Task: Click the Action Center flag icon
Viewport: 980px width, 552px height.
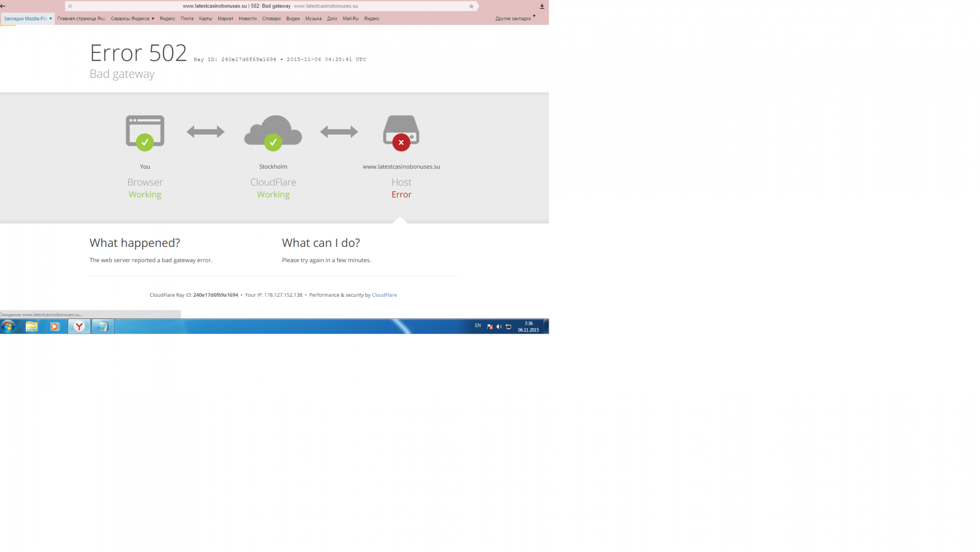Action: point(490,326)
